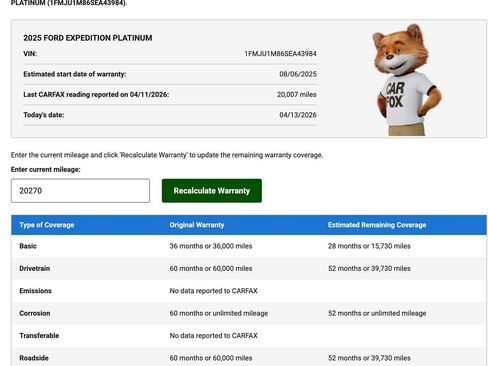Click the Estimated Remaining Coverage header

click(377, 225)
